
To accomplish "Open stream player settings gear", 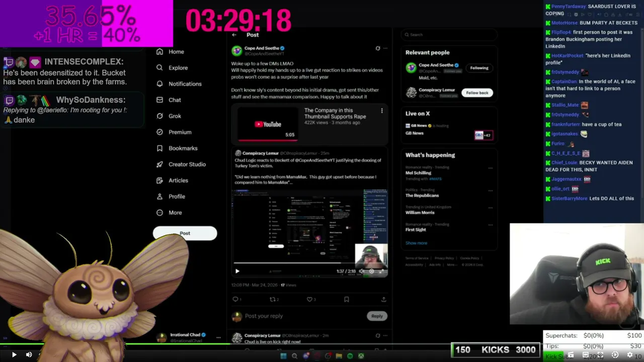I will [629, 354].
